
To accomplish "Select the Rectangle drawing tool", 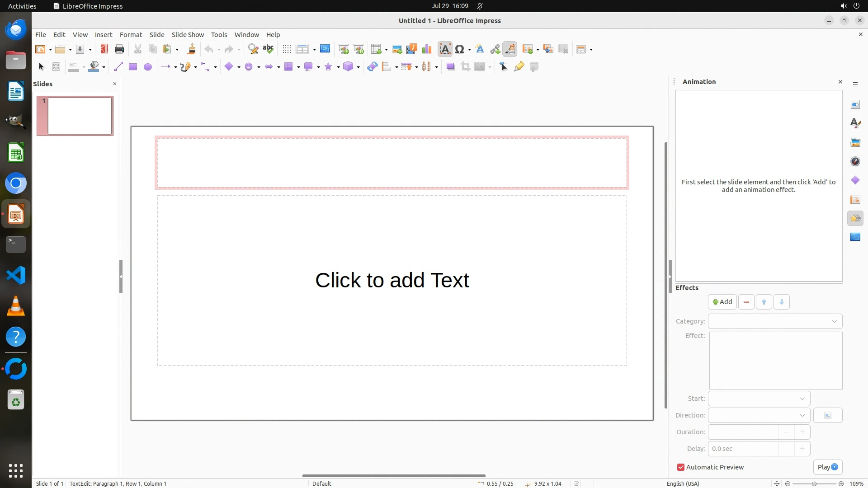I will 132,67.
